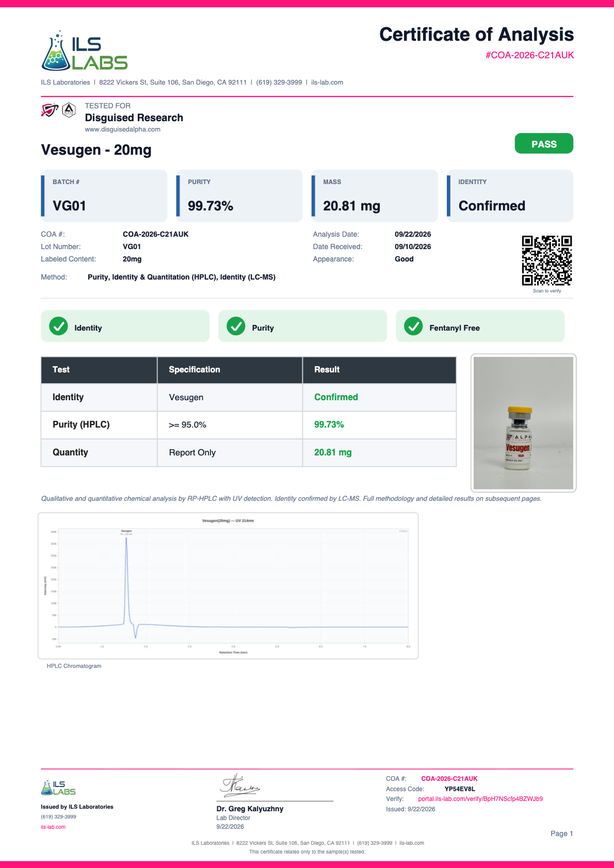This screenshot has width=614, height=868.
Task: Click the Date Received 09/10/2026 value
Action: coord(413,247)
